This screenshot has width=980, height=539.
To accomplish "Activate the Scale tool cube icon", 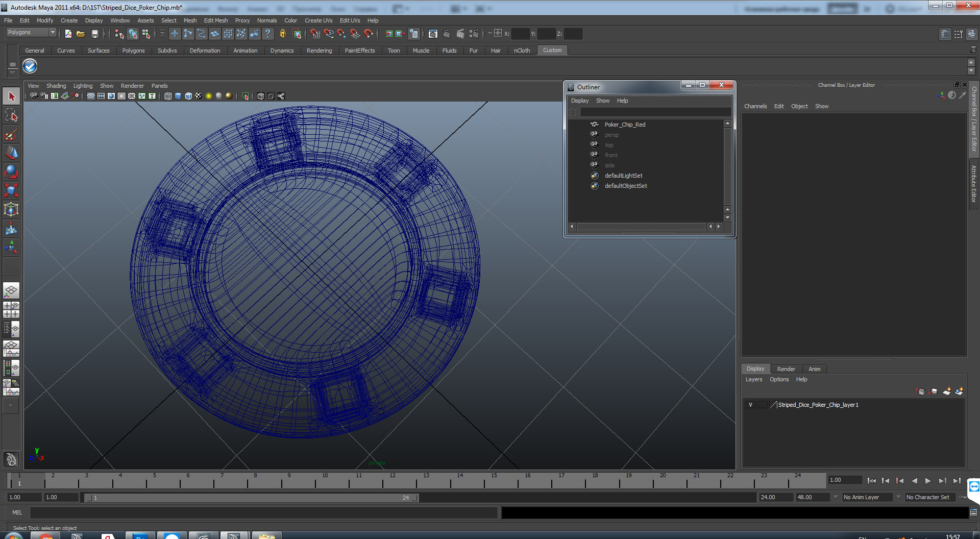I will tap(11, 190).
